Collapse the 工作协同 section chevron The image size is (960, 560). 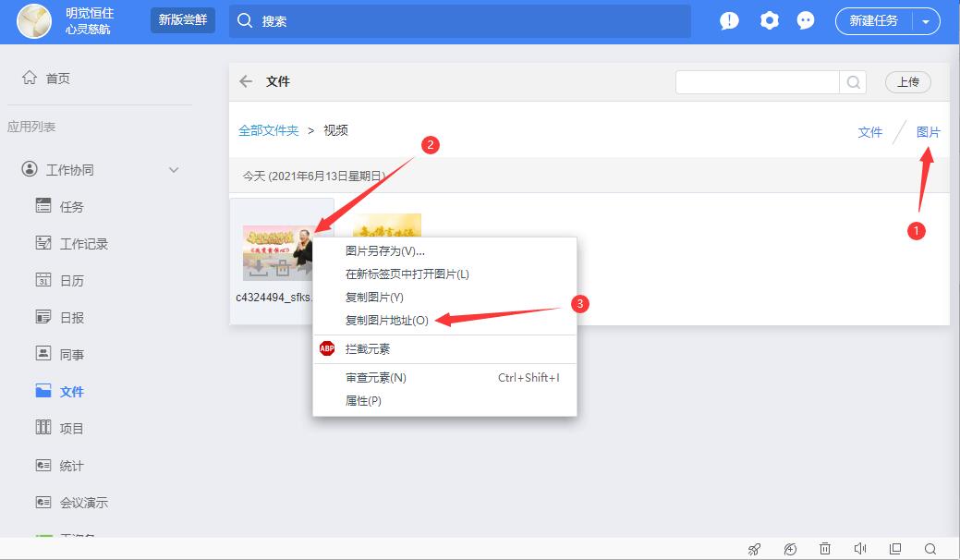tap(174, 170)
